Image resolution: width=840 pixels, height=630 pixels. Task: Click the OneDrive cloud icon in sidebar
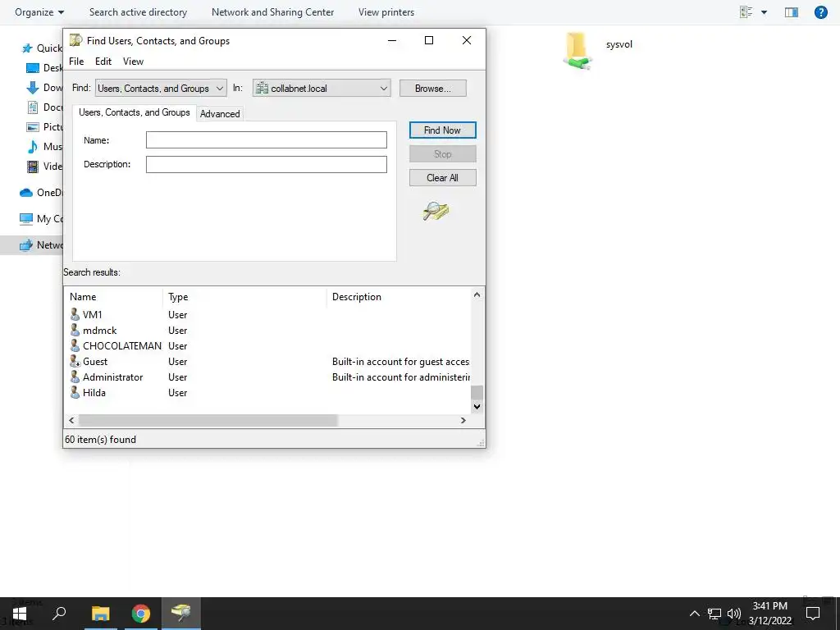click(x=26, y=193)
